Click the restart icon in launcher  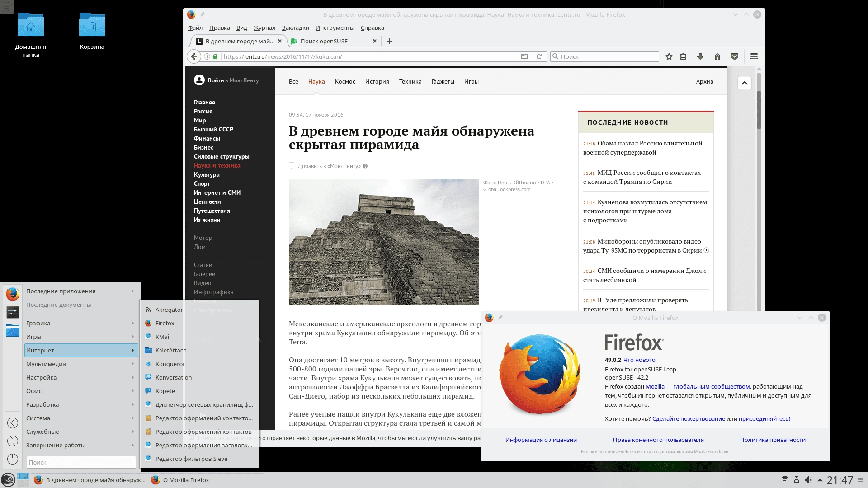(13, 441)
